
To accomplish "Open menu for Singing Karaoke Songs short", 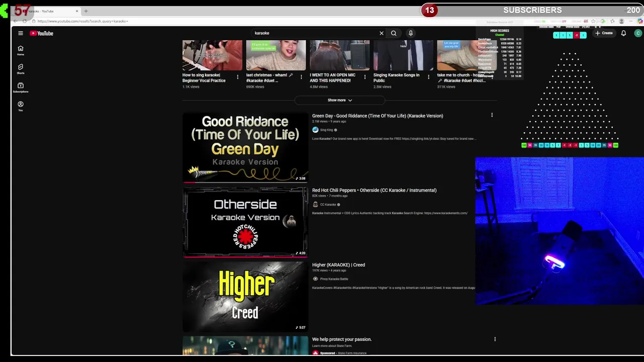I will [429, 77].
